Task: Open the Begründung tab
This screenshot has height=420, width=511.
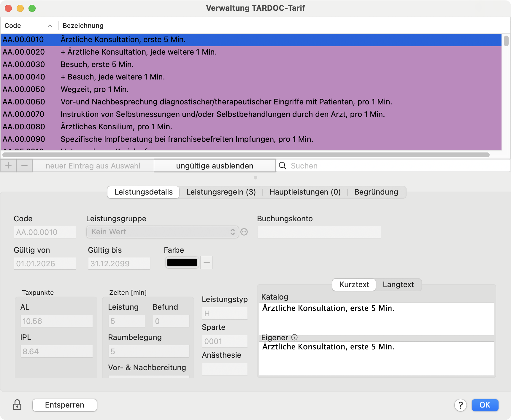Action: point(376,192)
